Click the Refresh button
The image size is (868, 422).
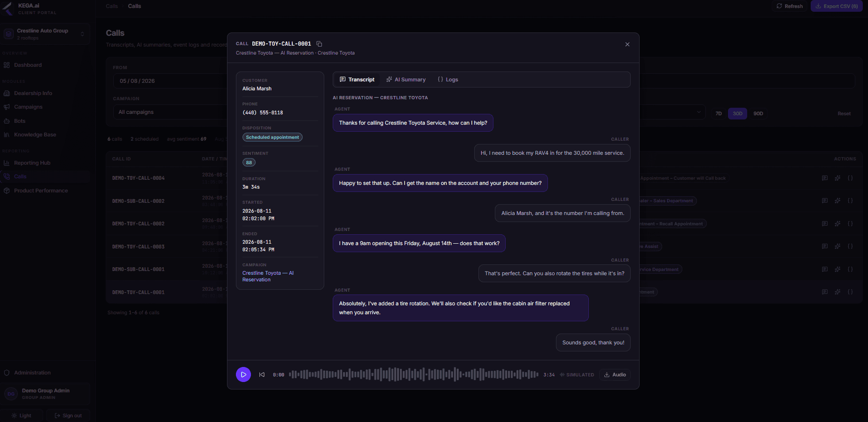click(790, 6)
